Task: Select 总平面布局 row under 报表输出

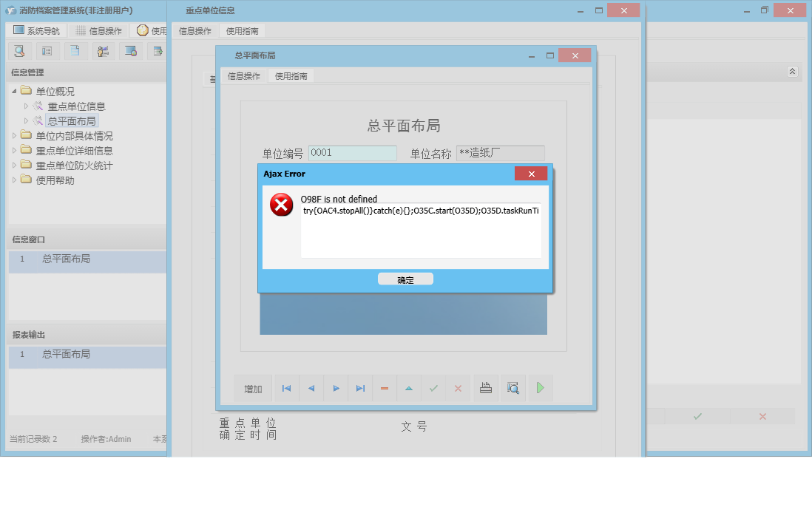Action: pos(87,357)
